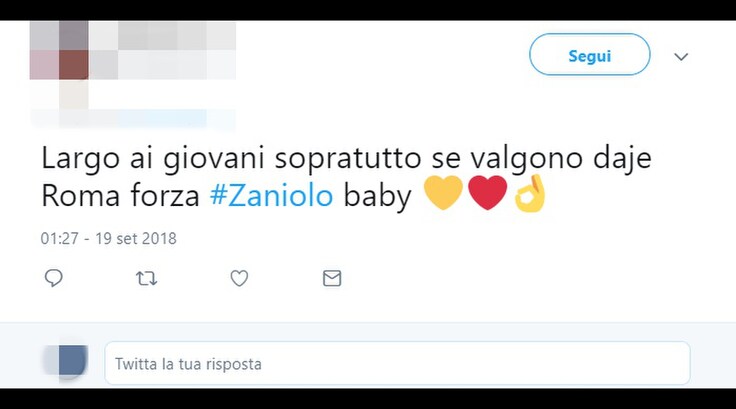The image size is (736, 409).
Task: Send via the envelope message icon
Action: pos(332,278)
